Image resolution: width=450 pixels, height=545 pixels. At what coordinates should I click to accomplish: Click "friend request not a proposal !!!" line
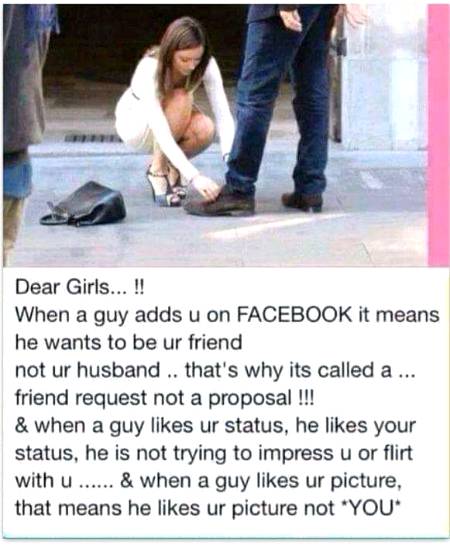tap(164, 398)
